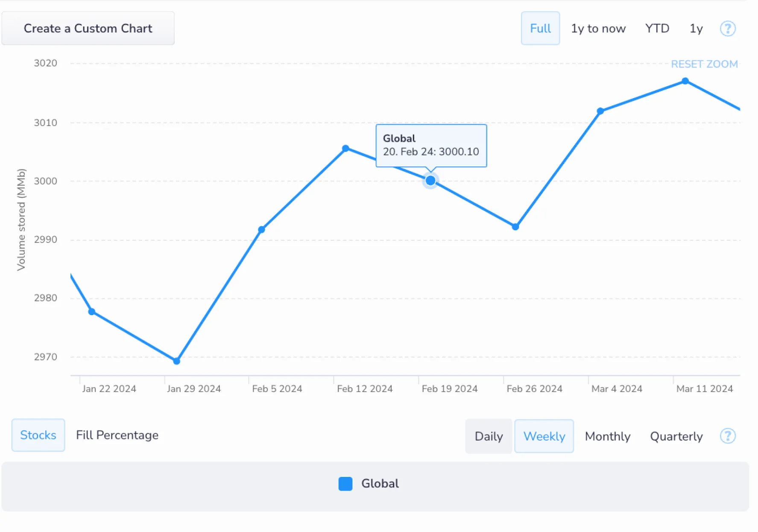758x532 pixels.
Task: Open the frequency help icon beside Quarterly
Action: (728, 436)
